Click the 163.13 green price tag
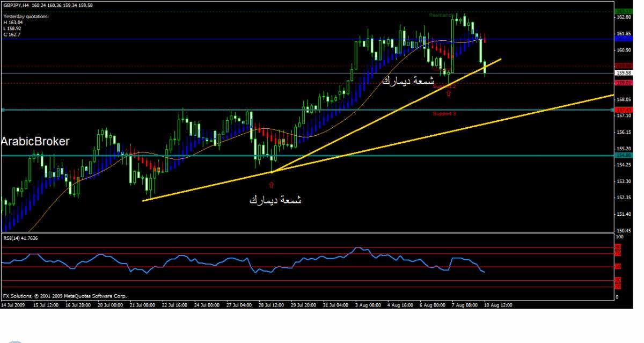The height and width of the screenshot is (343, 644). point(623,11)
